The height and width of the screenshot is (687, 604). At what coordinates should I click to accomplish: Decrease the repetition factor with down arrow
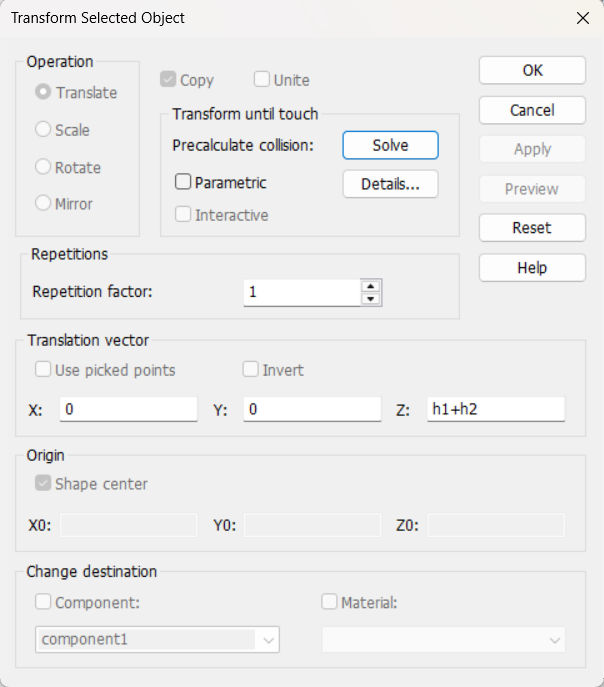click(371, 299)
